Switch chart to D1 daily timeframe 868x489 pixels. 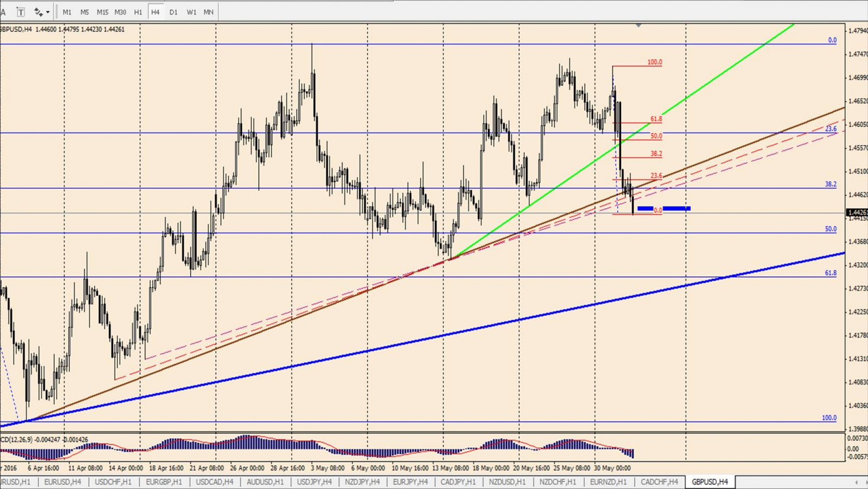(x=173, y=12)
